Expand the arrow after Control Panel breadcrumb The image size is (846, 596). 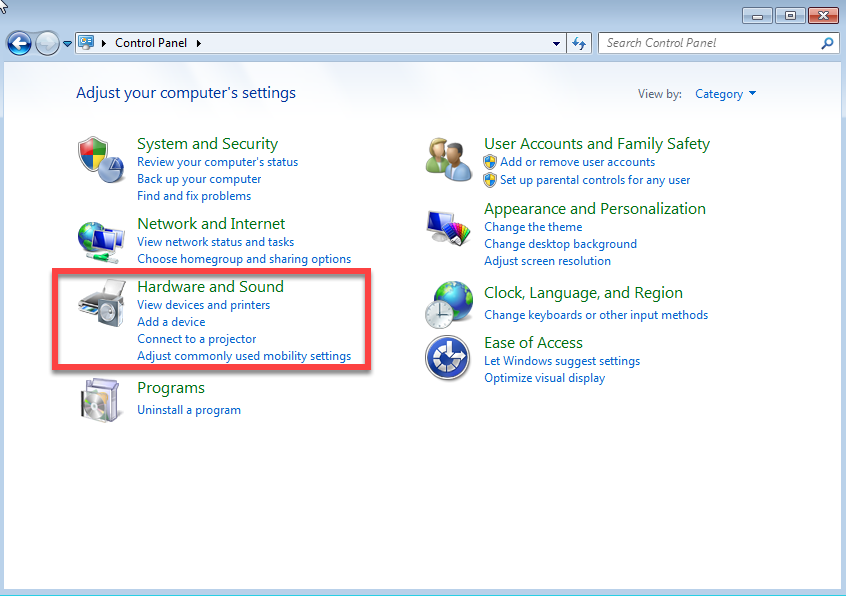pos(198,43)
